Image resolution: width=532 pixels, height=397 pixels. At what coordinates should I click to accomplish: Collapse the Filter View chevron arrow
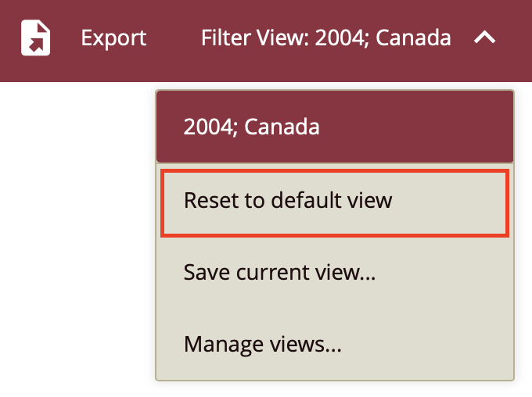tap(484, 38)
